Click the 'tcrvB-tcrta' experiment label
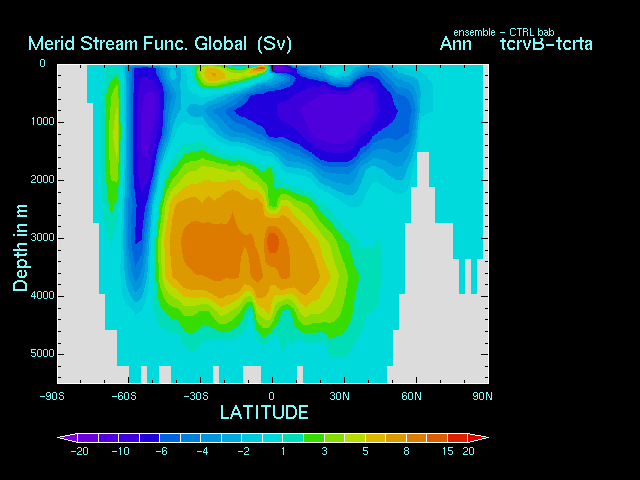The height and width of the screenshot is (480, 640). tap(538, 44)
